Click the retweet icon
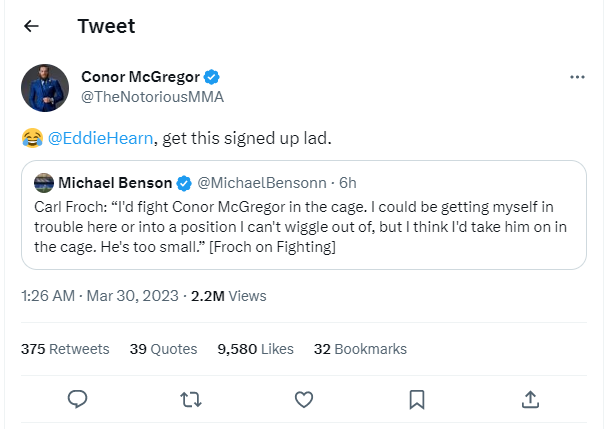This screenshot has height=429, width=610. coord(190,399)
